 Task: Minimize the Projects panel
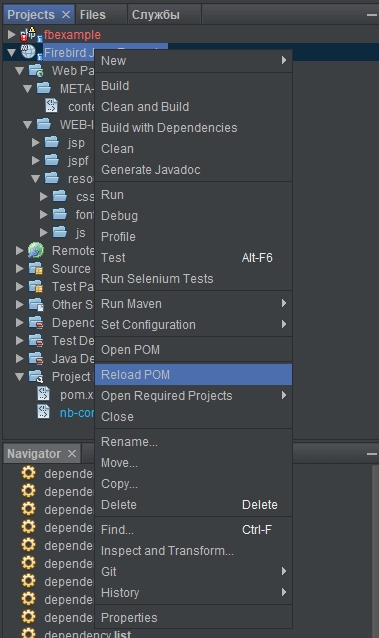pyautogui.click(x=371, y=15)
